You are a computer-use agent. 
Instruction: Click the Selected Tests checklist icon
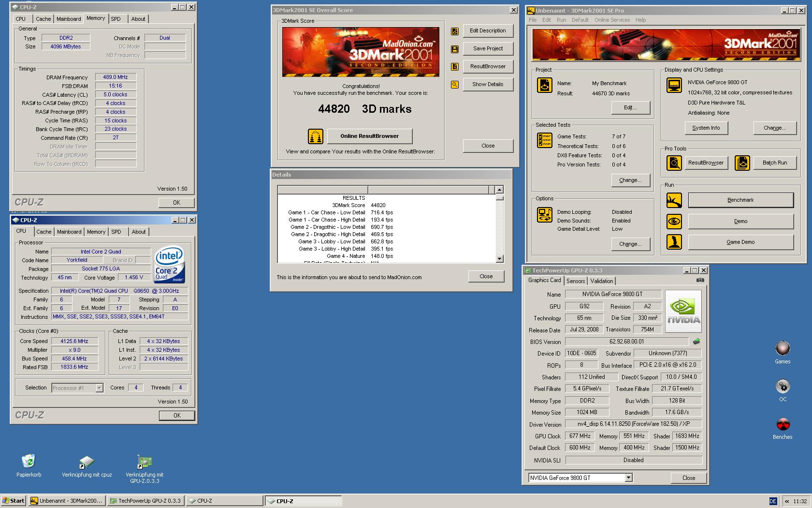(545, 140)
